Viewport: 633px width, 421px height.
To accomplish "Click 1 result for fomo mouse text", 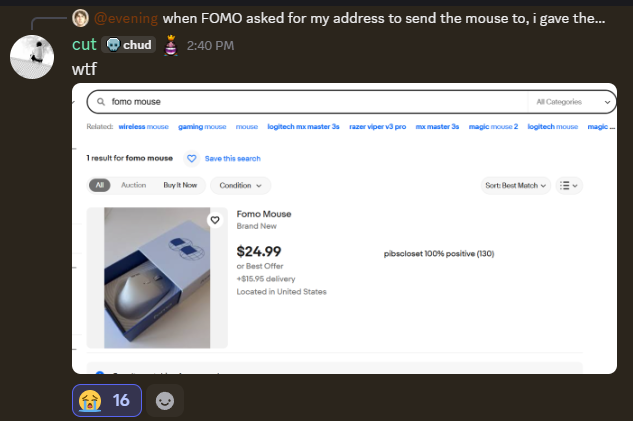I will tap(130, 158).
